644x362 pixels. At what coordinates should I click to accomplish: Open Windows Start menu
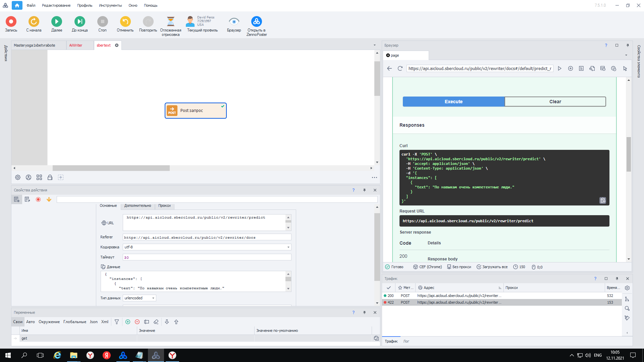tap(8, 355)
